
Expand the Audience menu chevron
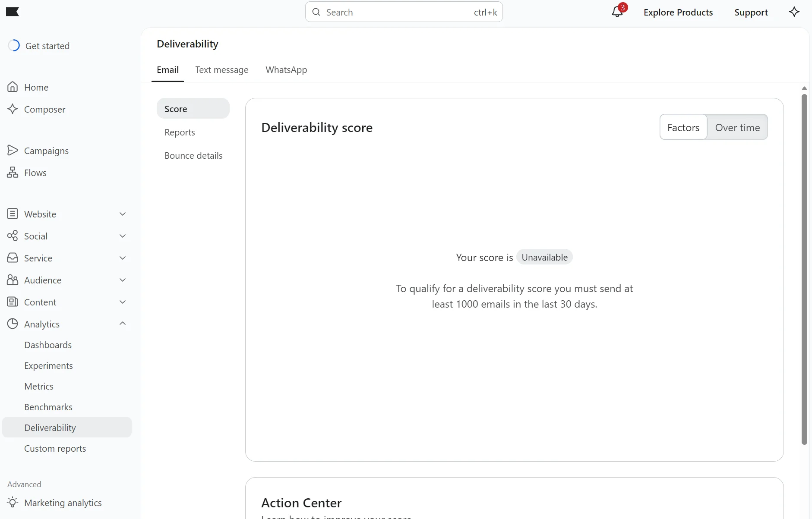coord(123,280)
